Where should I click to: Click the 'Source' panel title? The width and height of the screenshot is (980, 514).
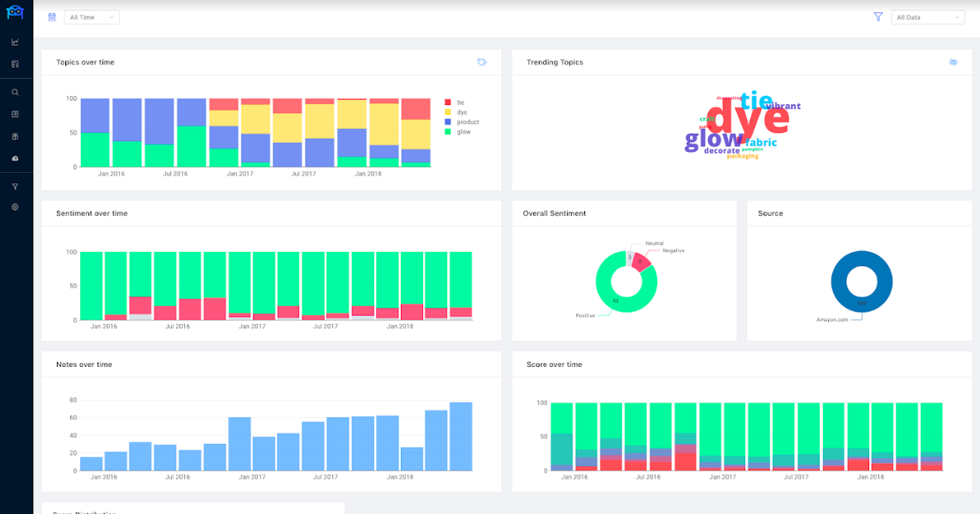coord(770,213)
